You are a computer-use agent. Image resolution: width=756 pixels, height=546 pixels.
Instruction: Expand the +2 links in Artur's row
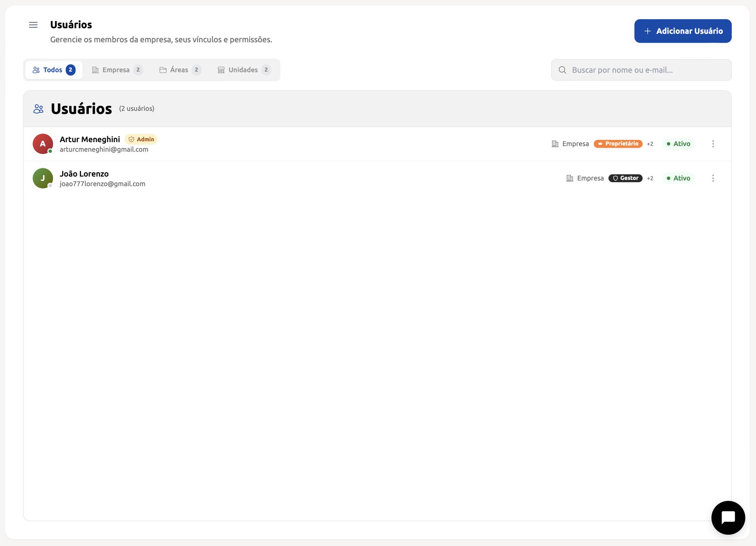650,144
